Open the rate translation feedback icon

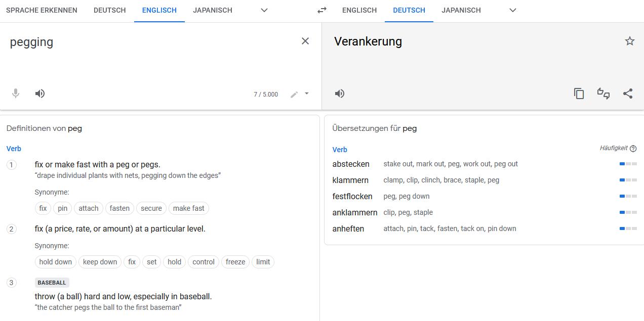pos(603,94)
